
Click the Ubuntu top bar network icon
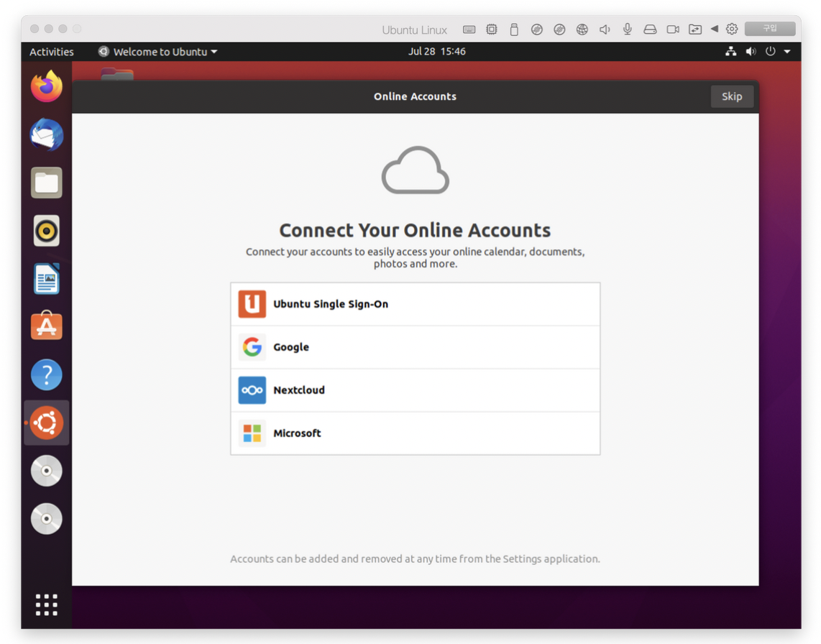tap(731, 51)
